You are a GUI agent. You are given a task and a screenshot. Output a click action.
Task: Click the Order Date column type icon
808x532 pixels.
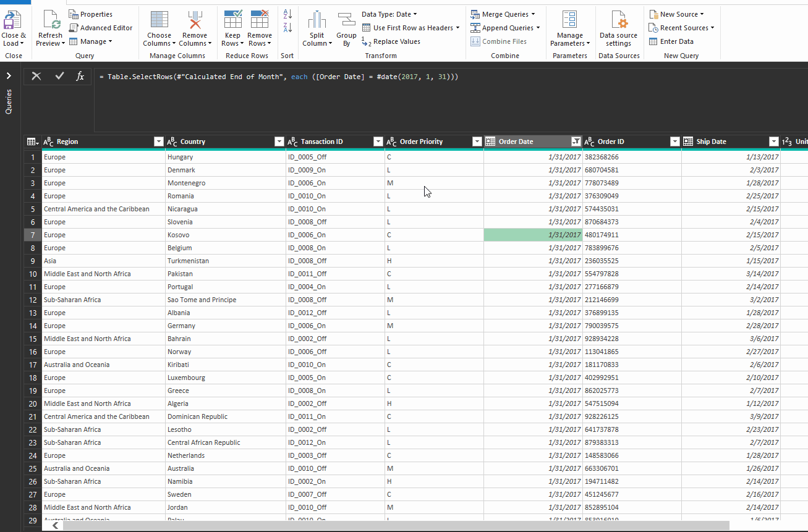pos(490,141)
